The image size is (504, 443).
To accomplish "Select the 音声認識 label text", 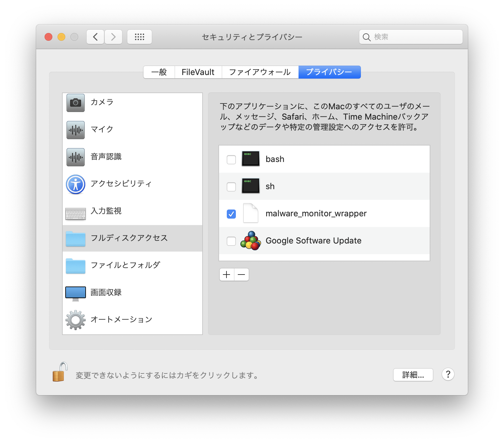I will click(106, 157).
